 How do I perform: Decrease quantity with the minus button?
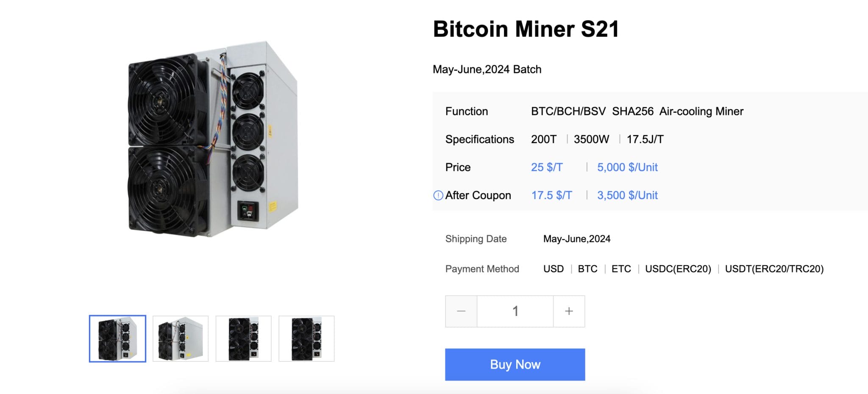point(461,311)
